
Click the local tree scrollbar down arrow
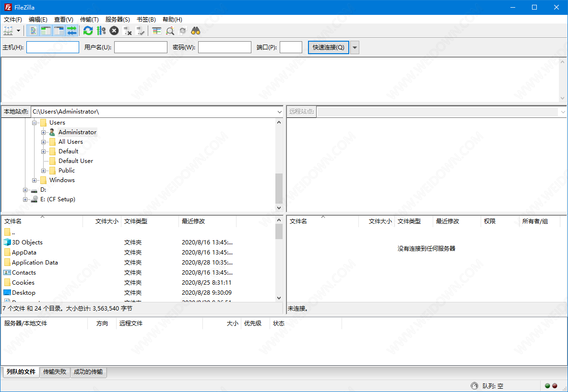[x=279, y=208]
